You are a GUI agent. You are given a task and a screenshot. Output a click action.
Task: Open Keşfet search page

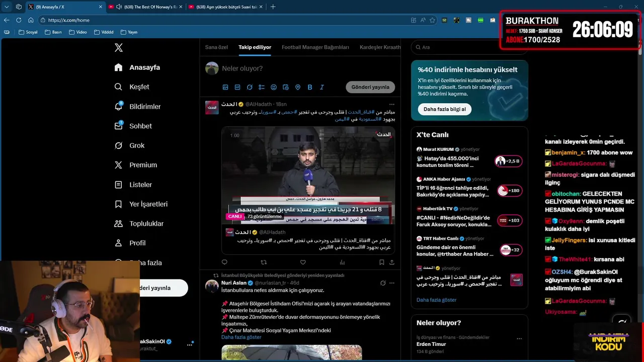(132, 87)
